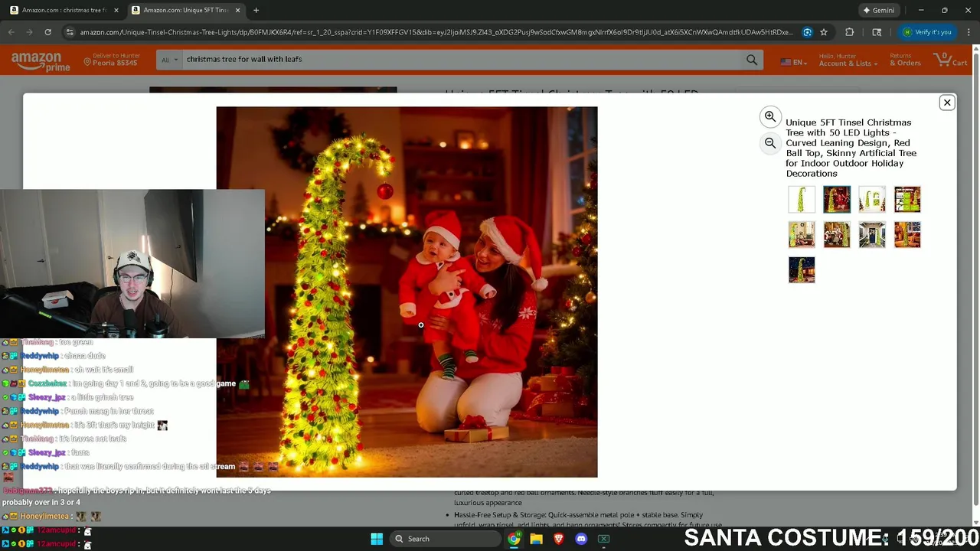Open Discord from the taskbar

[581, 539]
